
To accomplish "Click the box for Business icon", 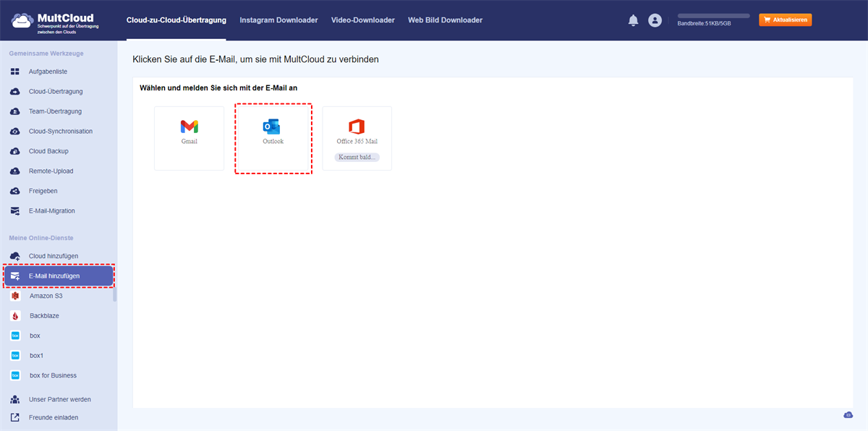I will coord(15,375).
